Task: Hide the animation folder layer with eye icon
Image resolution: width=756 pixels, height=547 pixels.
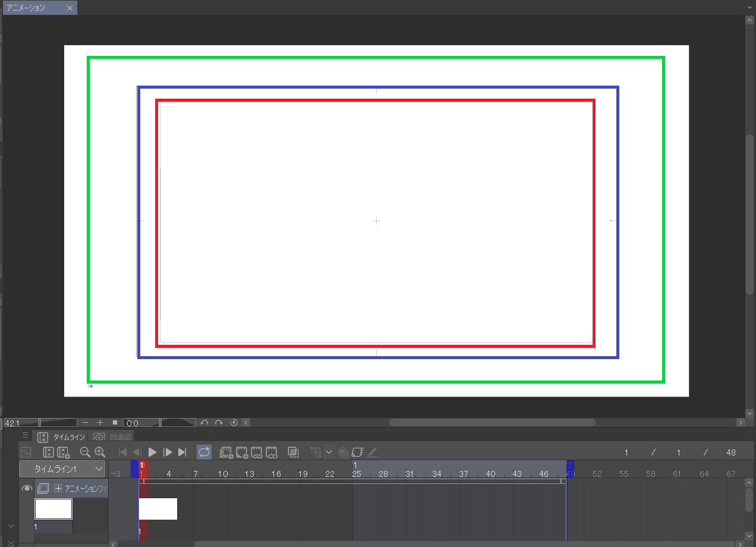Action: click(27, 488)
